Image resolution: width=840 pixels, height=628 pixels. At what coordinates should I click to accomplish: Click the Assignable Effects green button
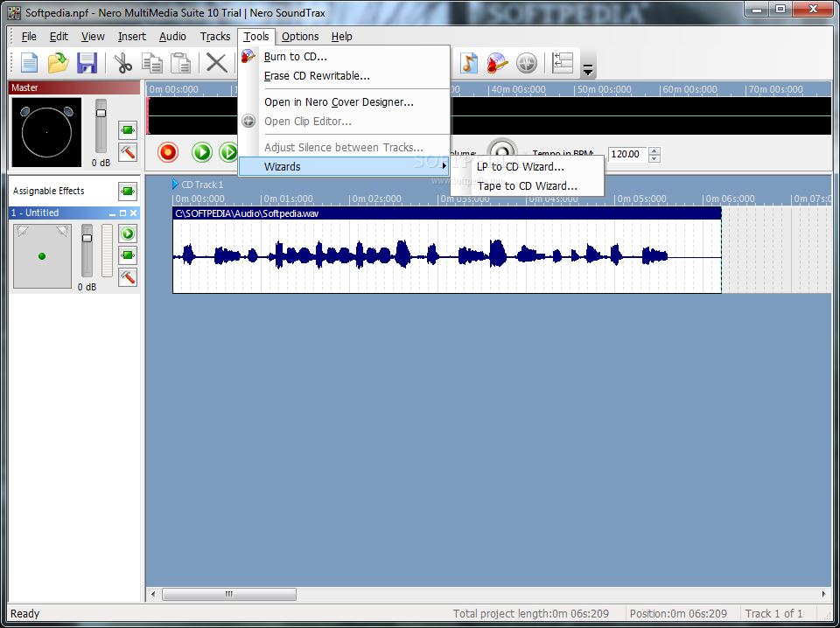[128, 192]
